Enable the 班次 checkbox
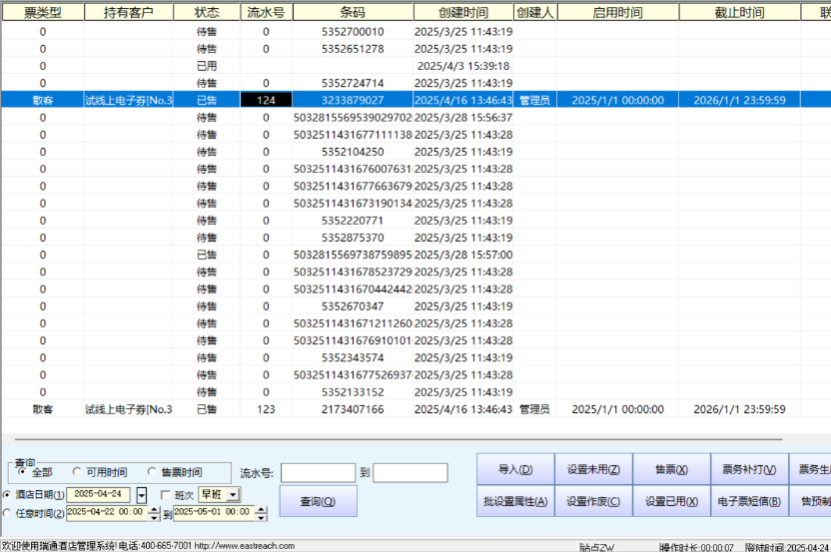Image resolution: width=831 pixels, height=553 pixels. 166,495
